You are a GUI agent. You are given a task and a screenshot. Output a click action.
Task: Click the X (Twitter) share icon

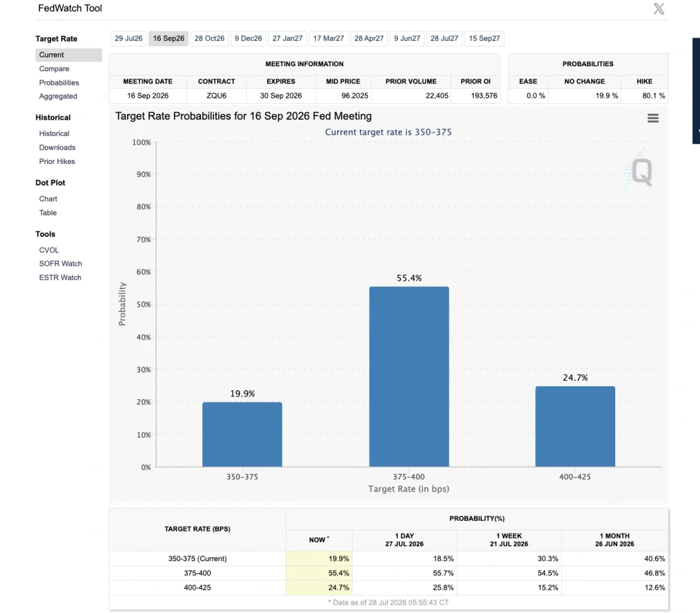click(659, 8)
